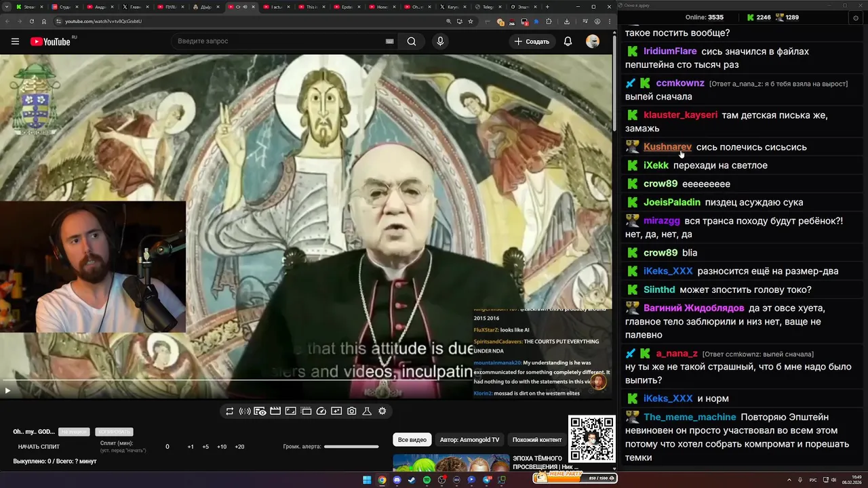The width and height of the screenshot is (868, 488).
Task: Click the eye-window icon in player toolbar
Action: (x=260, y=411)
